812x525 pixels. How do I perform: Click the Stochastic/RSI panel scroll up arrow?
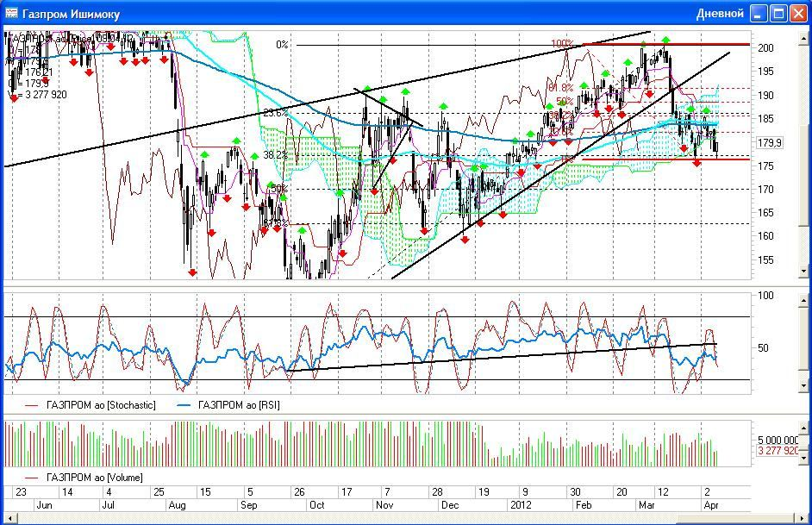click(803, 300)
